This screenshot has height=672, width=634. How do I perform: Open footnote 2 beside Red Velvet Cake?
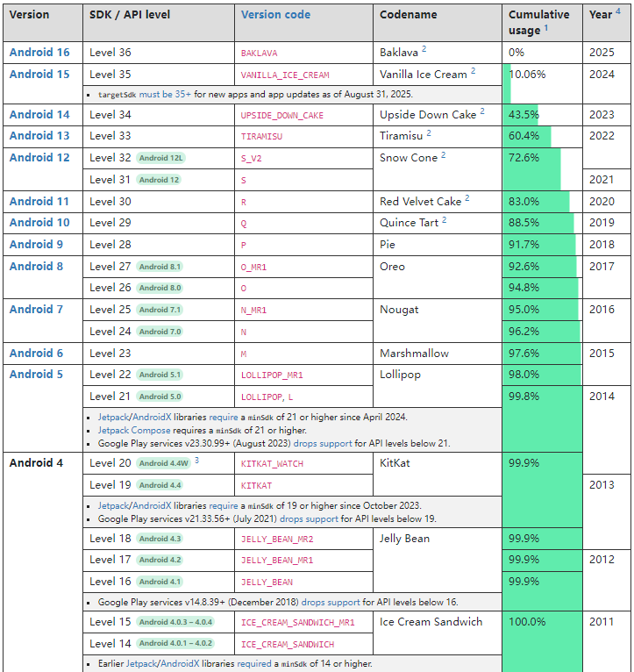click(467, 198)
